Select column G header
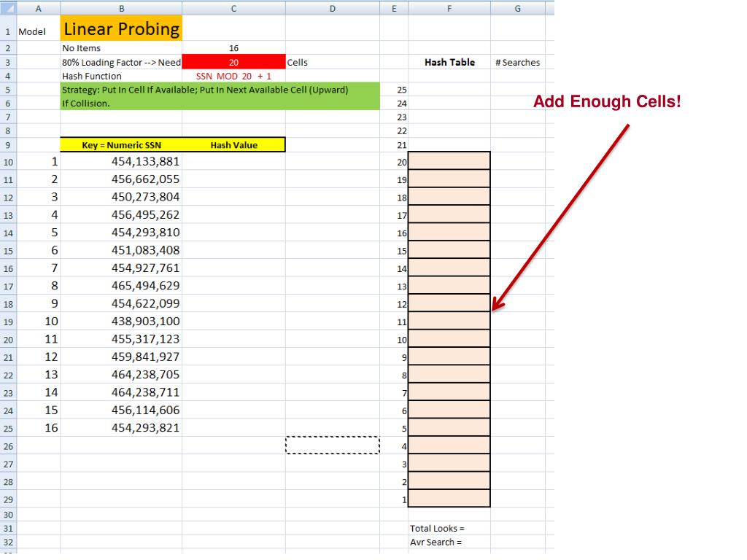Image resolution: width=747 pixels, height=560 pixels. (518, 8)
